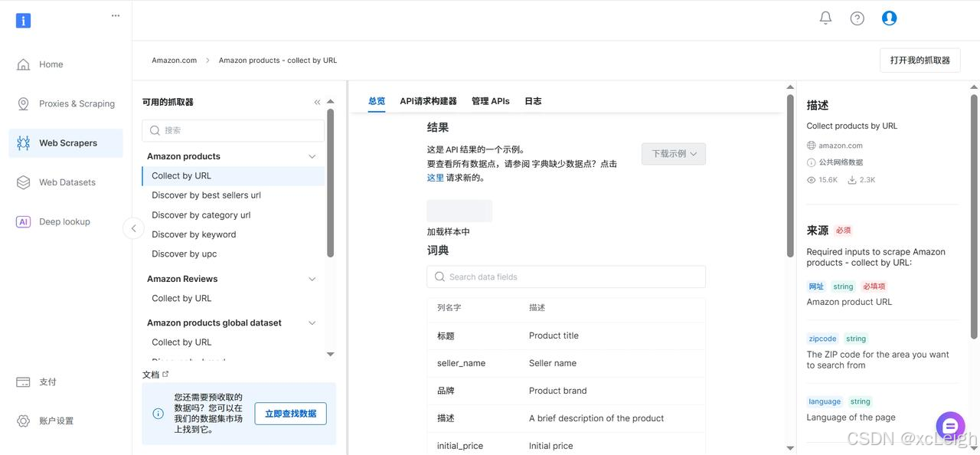
Task: Collapse scraper list with double chevron
Action: (317, 102)
